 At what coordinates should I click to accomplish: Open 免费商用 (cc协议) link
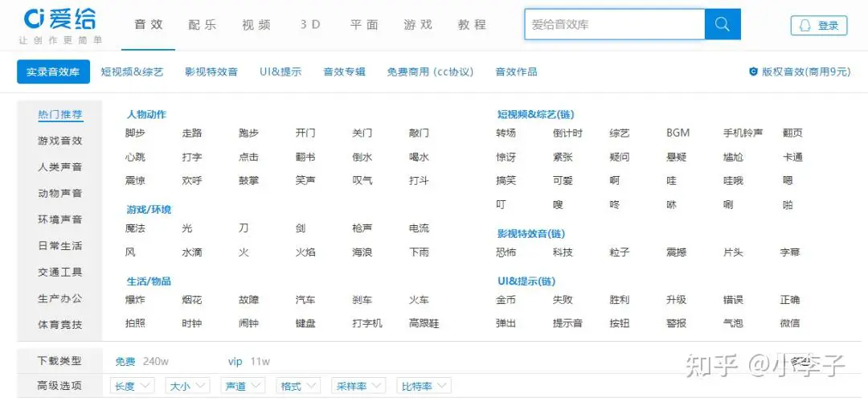pyautogui.click(x=430, y=72)
